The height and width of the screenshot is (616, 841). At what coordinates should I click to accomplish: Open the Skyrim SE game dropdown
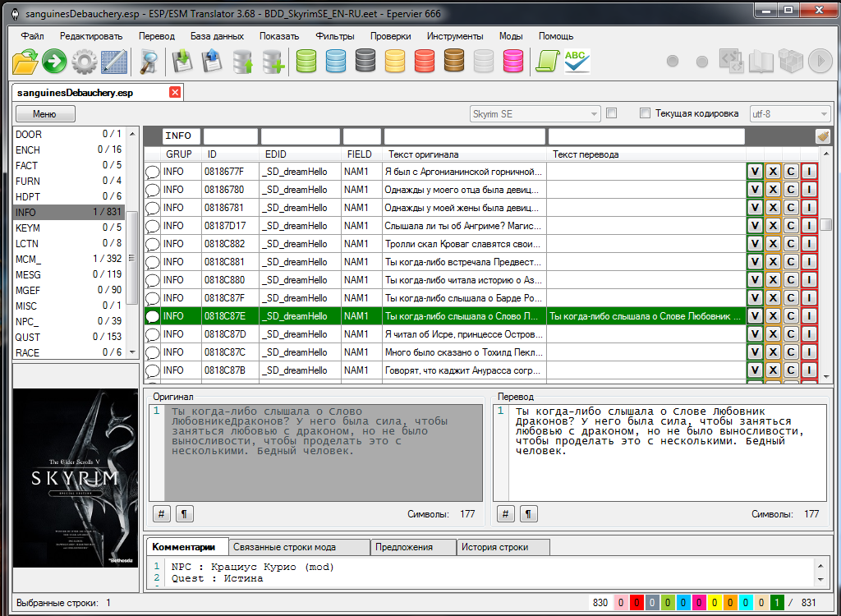535,113
